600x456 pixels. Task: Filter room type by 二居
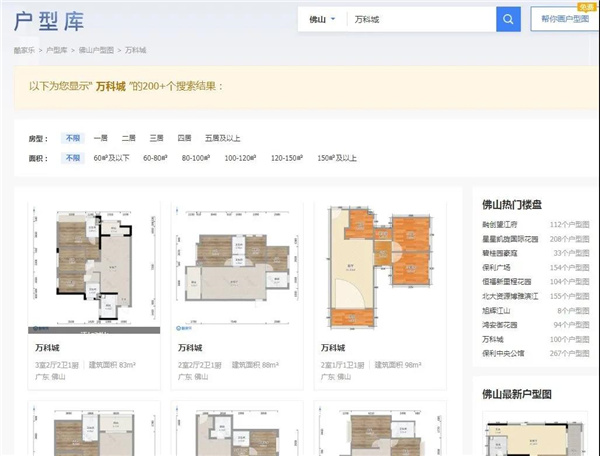129,138
